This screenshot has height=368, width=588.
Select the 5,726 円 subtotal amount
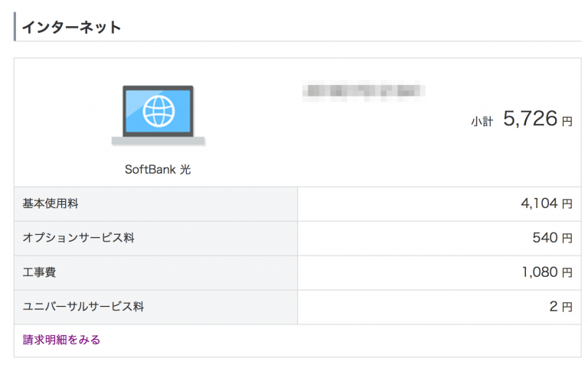[x=529, y=119]
